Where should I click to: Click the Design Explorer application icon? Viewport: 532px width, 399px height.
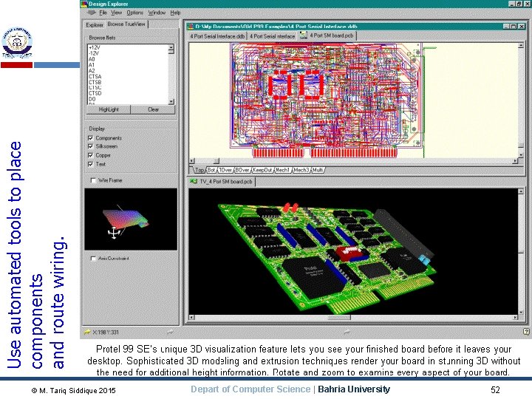click(83, 4)
